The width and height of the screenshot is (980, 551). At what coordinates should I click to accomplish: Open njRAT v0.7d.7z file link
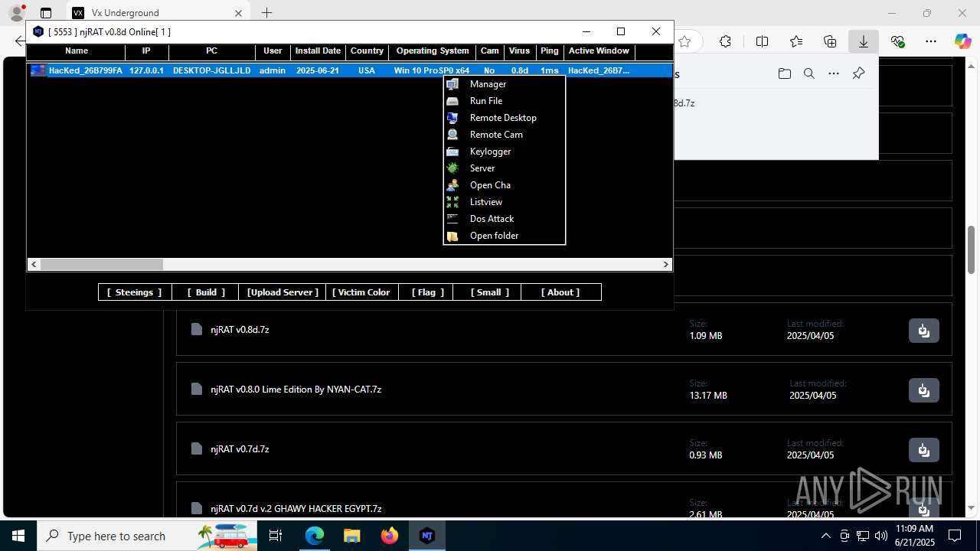click(x=240, y=449)
